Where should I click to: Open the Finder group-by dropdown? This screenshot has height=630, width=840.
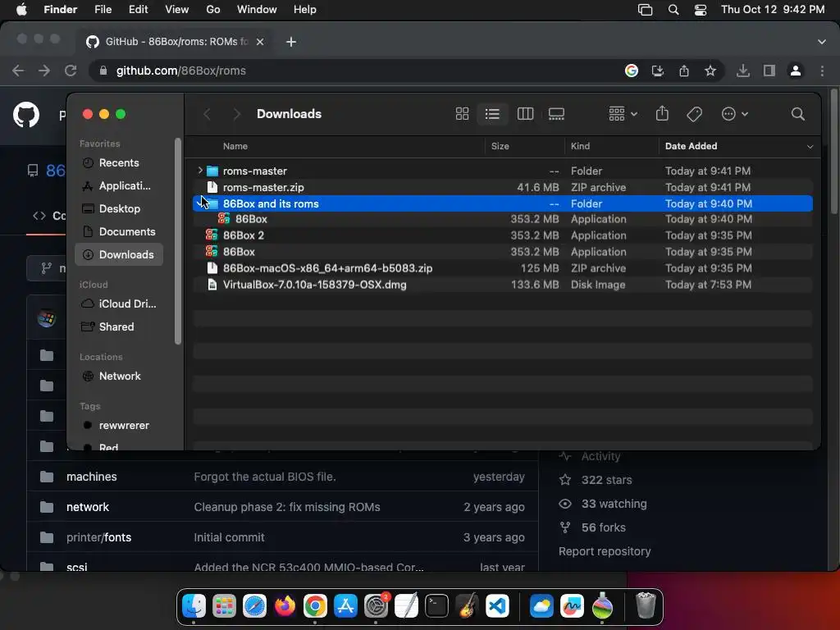point(623,113)
